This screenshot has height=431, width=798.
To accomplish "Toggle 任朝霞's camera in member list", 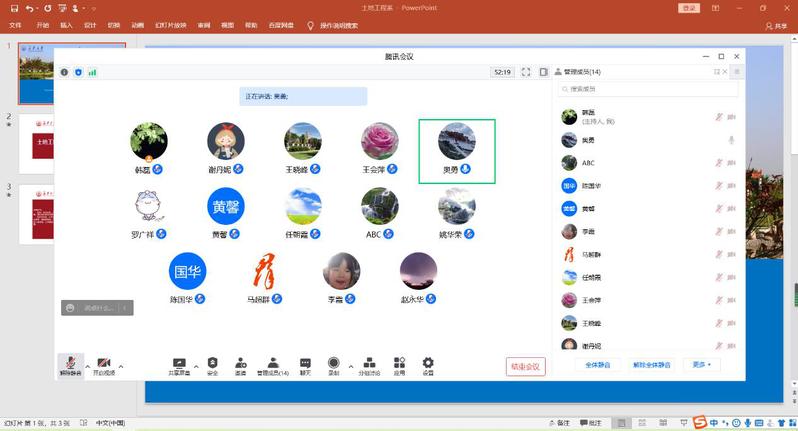I will click(731, 277).
